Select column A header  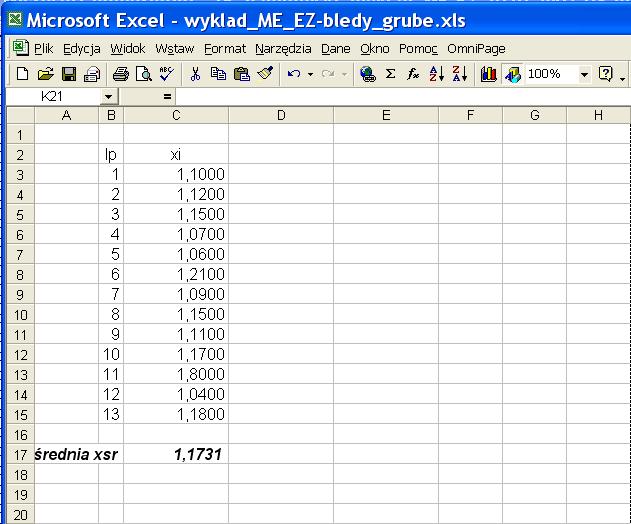[66, 116]
